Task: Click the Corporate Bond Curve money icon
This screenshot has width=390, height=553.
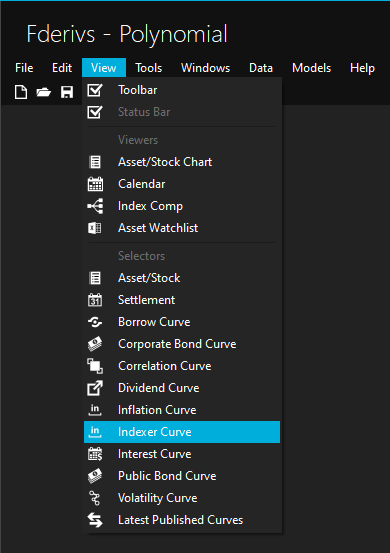Action: pyautogui.click(x=95, y=344)
